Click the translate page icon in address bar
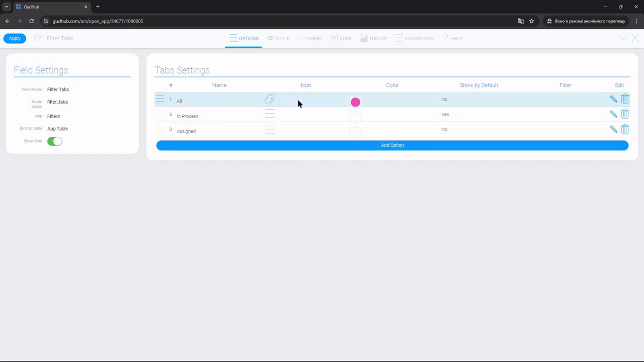This screenshot has width=644, height=362. click(520, 21)
